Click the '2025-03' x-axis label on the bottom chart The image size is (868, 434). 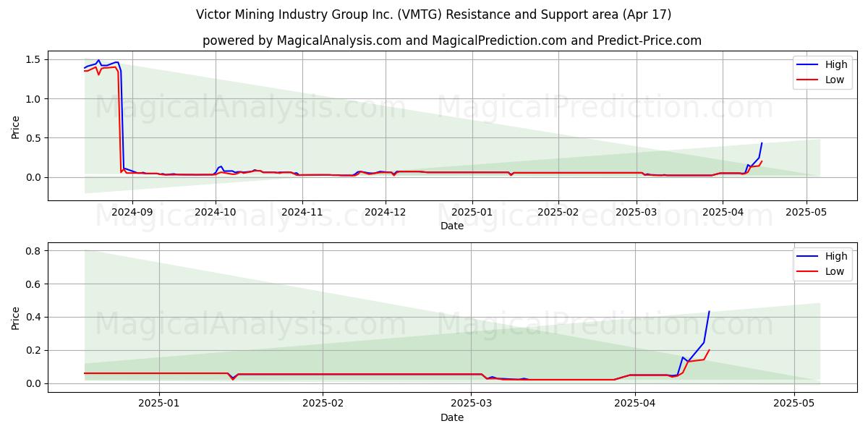pyautogui.click(x=471, y=404)
